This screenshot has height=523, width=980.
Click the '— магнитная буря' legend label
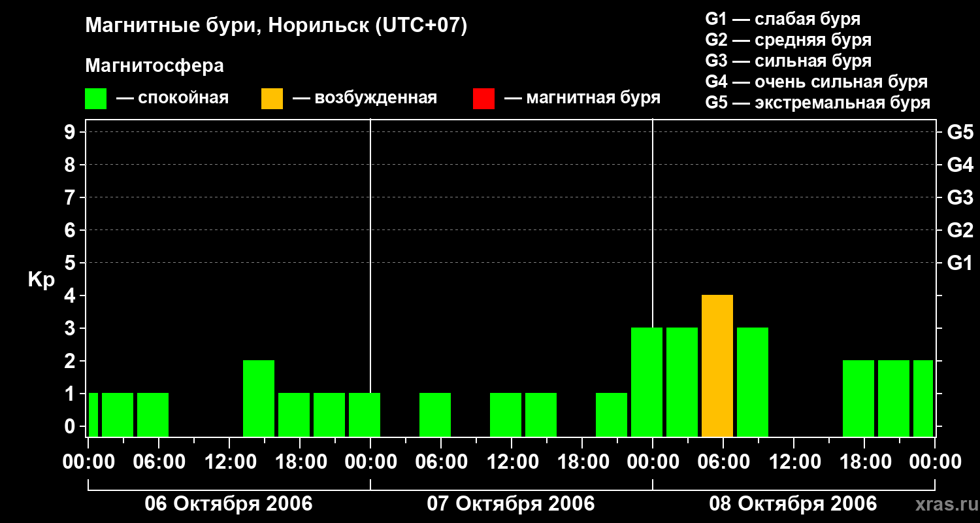(x=583, y=99)
